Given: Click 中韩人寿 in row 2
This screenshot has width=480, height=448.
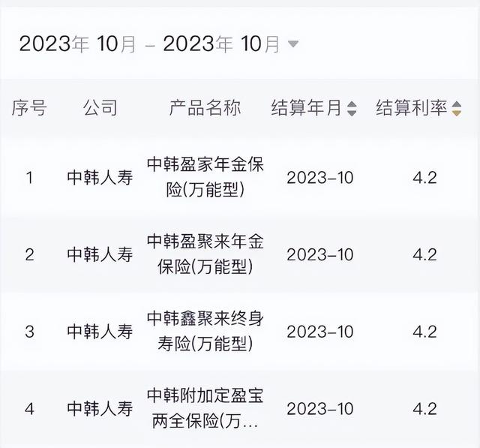Looking at the screenshot, I should click(100, 254).
